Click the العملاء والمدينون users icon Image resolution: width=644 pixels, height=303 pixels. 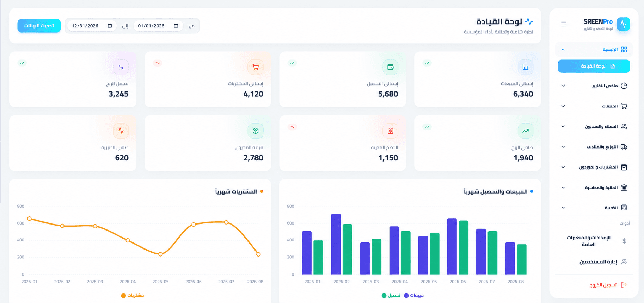(x=624, y=126)
